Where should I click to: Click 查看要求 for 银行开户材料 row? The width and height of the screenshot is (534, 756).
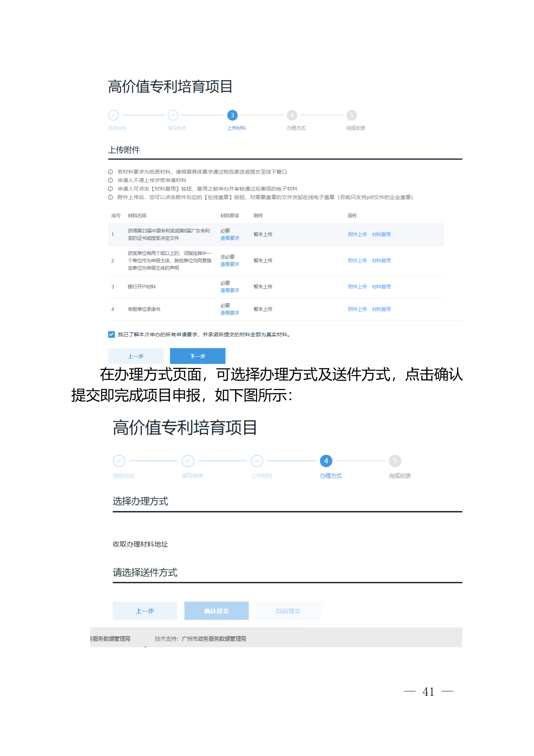pyautogui.click(x=230, y=290)
